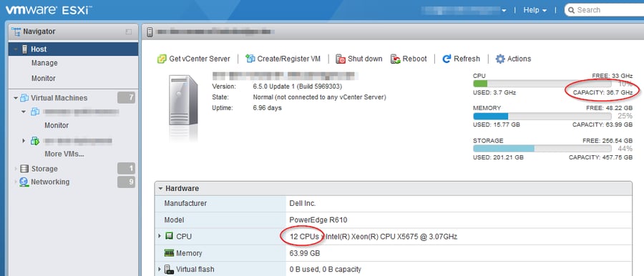This screenshot has width=644, height=276.
Task: Click the Get vCenter Server icon
Action: pyautogui.click(x=162, y=59)
